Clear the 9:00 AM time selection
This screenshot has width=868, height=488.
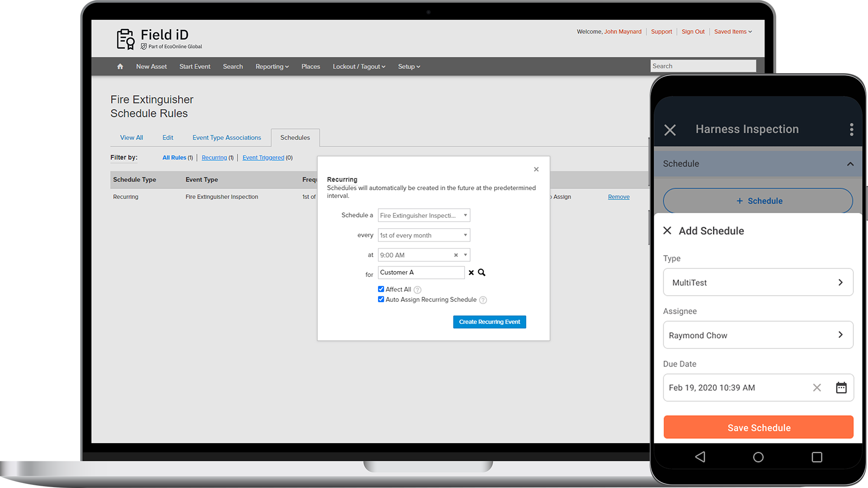click(456, 255)
